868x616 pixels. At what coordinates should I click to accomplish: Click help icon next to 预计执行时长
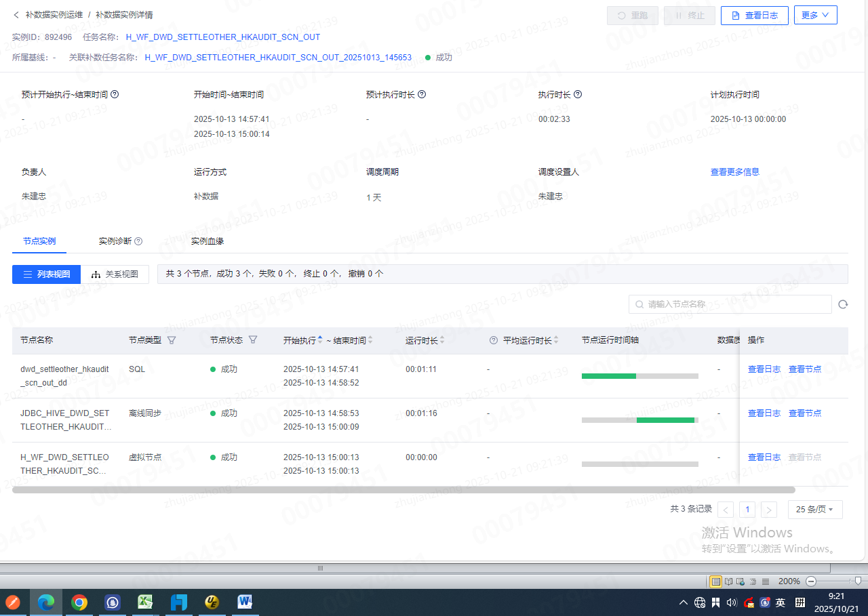pyautogui.click(x=422, y=95)
